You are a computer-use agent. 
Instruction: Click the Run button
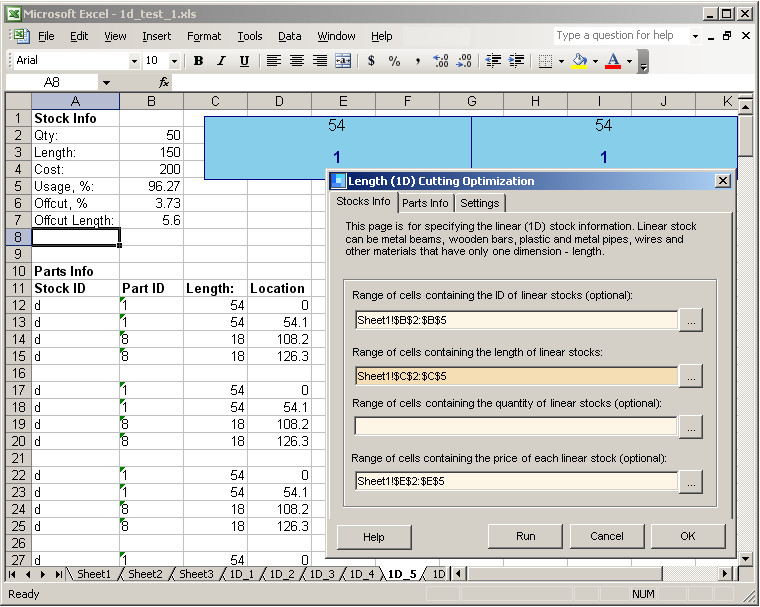[525, 536]
